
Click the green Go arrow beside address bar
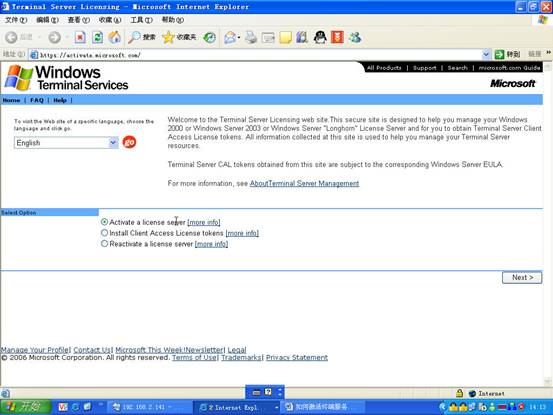(x=499, y=54)
